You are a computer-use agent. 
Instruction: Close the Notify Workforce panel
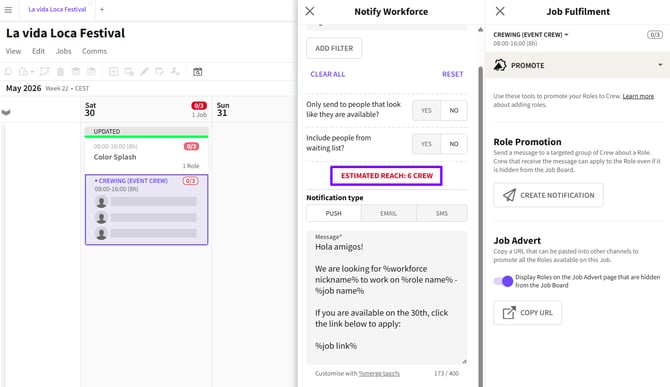click(x=310, y=12)
